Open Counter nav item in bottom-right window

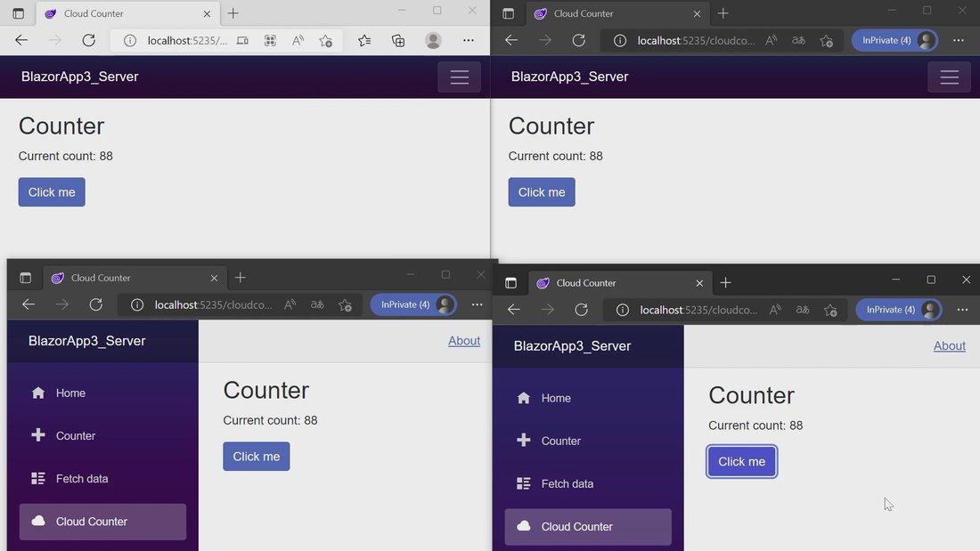pos(588,441)
